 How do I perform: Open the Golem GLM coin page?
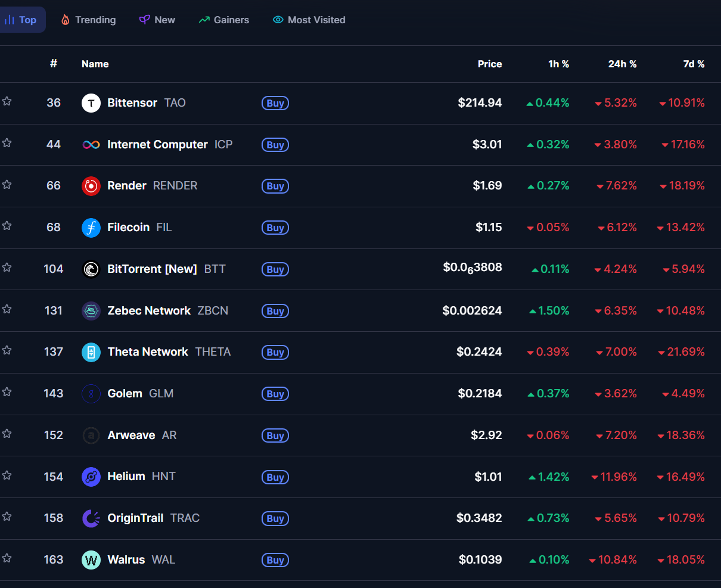(x=125, y=394)
